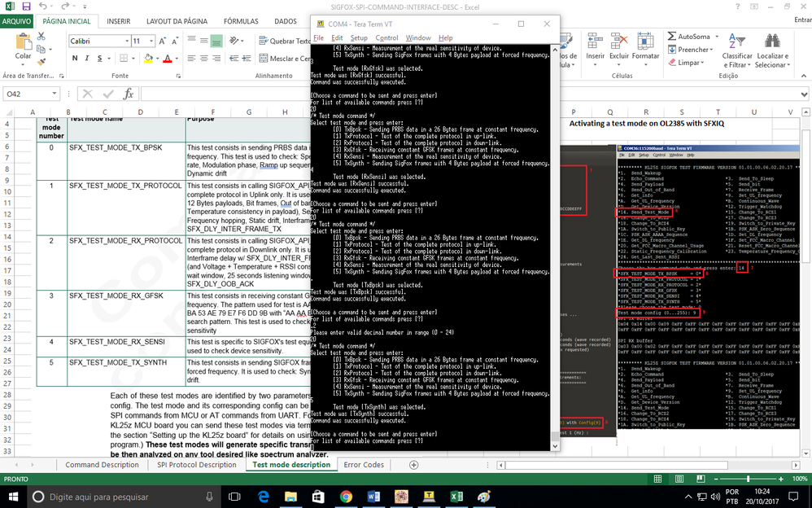The height and width of the screenshot is (508, 812).
Task: Activate the Format Painter brush
Action: point(41,62)
